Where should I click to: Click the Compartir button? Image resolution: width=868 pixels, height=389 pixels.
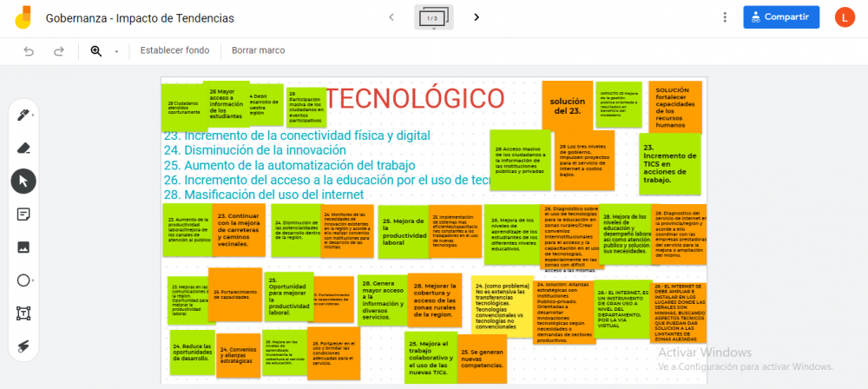tap(781, 16)
